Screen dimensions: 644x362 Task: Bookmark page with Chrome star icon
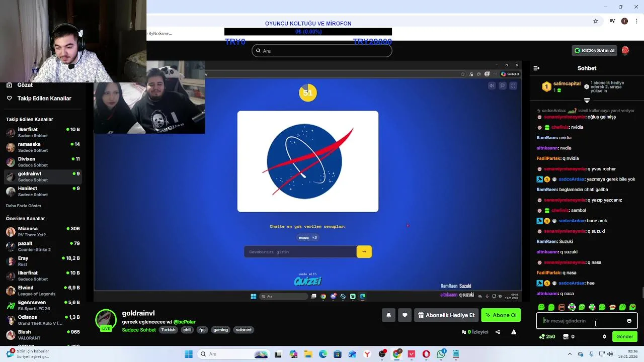point(596,21)
